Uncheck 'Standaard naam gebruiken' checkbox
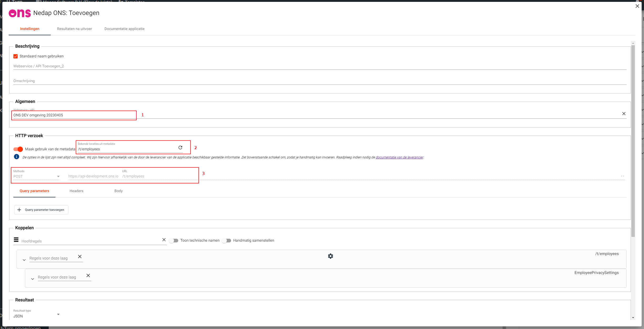 pos(16,56)
